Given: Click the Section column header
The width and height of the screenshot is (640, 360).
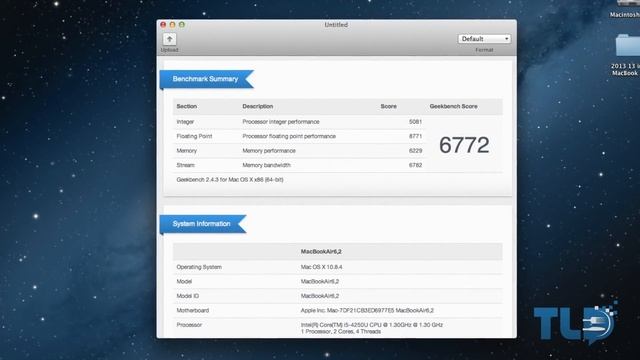Looking at the screenshot, I should (187, 106).
